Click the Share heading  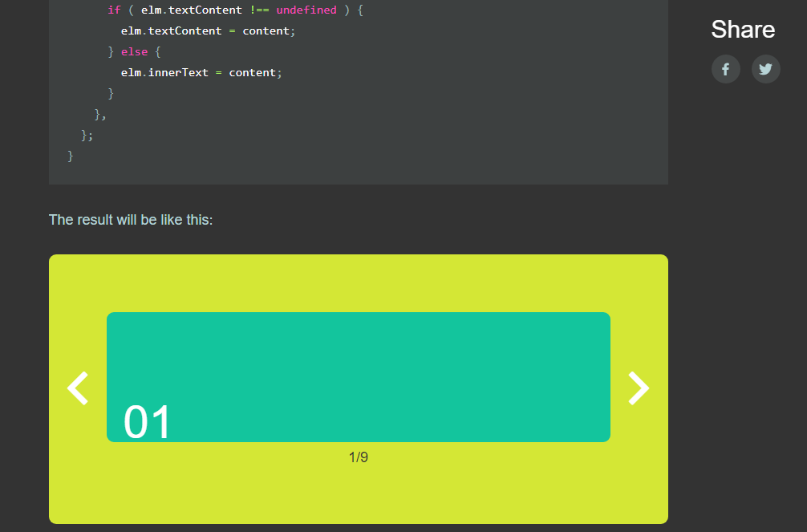click(x=742, y=30)
